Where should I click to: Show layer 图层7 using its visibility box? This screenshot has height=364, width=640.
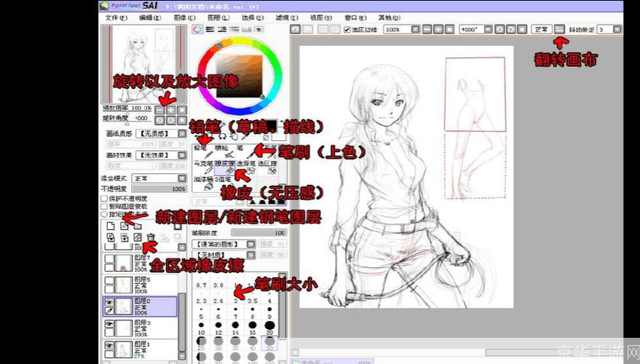point(109,258)
